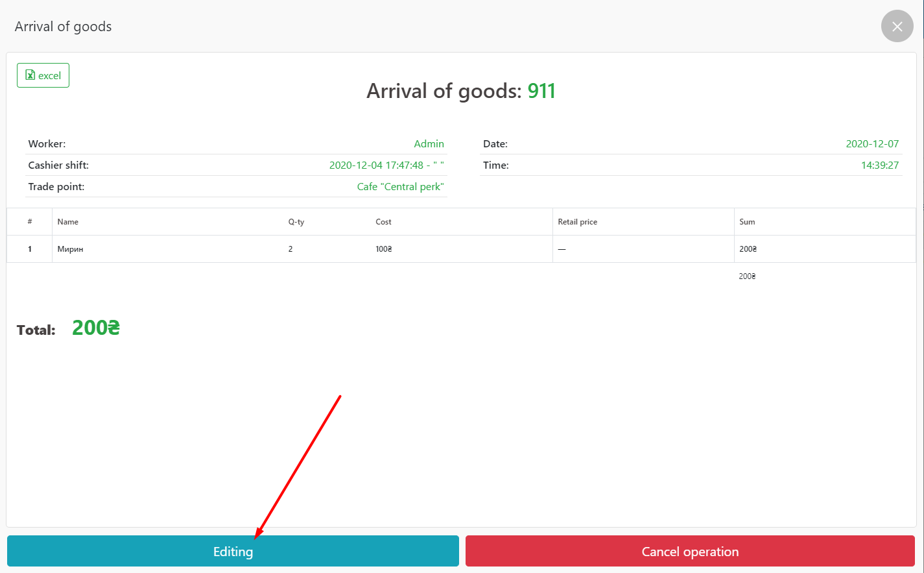The height and width of the screenshot is (573, 924).
Task: Click the Cost column header
Action: 383,222
